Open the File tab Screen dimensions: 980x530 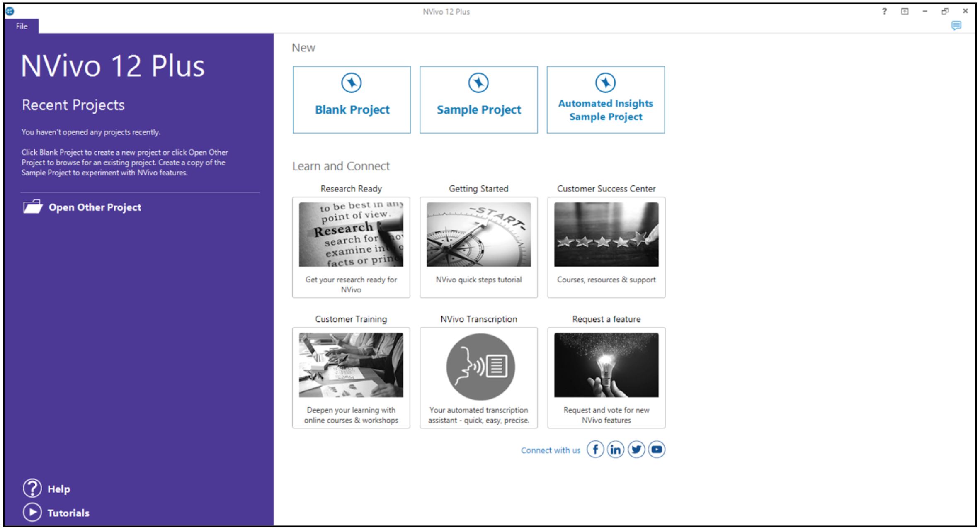pyautogui.click(x=21, y=26)
